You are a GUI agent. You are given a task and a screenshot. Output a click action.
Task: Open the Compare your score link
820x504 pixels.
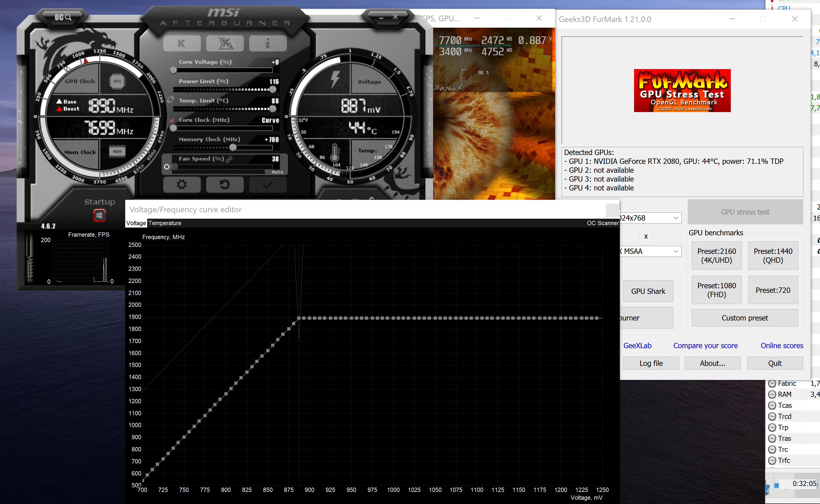pyautogui.click(x=705, y=346)
